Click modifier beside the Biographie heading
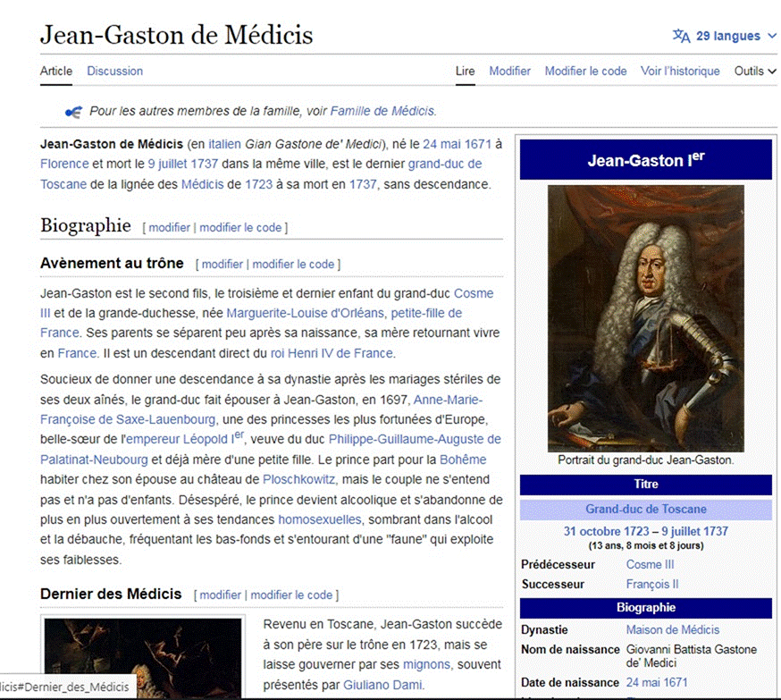This screenshot has width=781, height=700. tap(170, 228)
